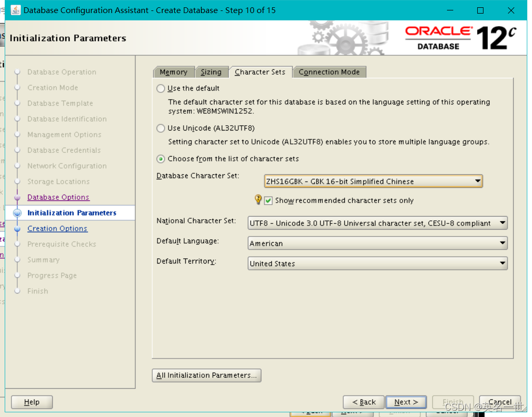
Task: Open the Database Options step link
Action: pyautogui.click(x=58, y=197)
